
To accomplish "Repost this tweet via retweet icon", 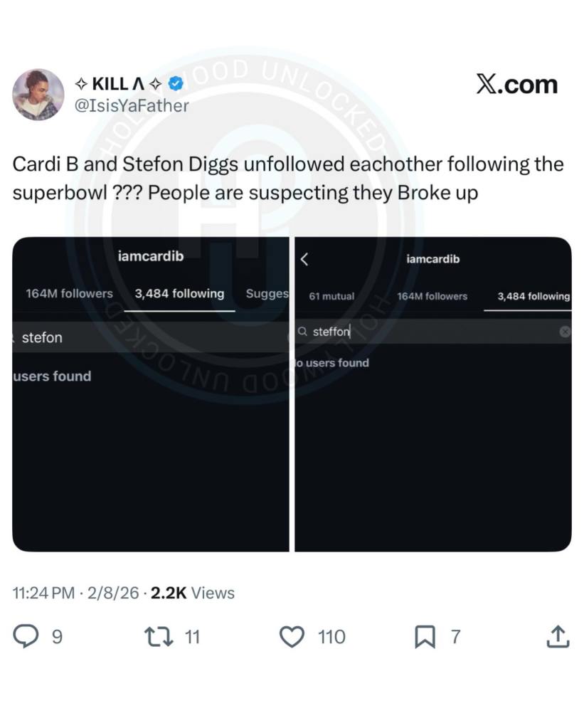I will click(x=159, y=636).
